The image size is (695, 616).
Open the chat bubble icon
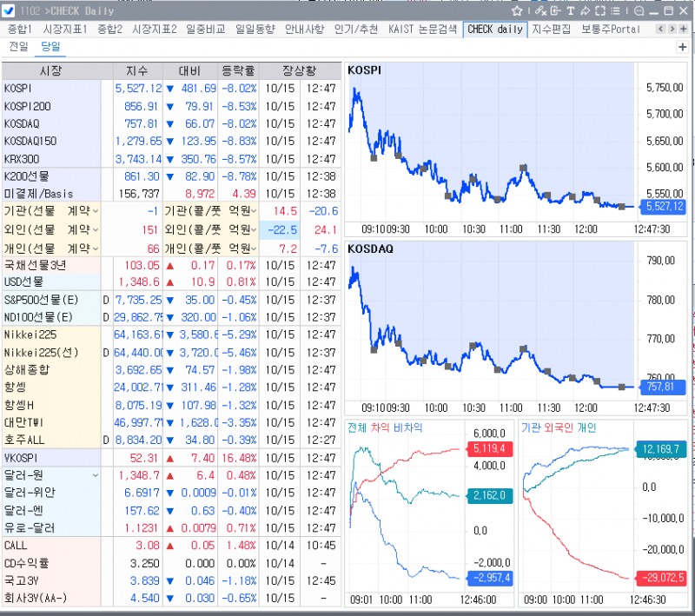coord(639,11)
